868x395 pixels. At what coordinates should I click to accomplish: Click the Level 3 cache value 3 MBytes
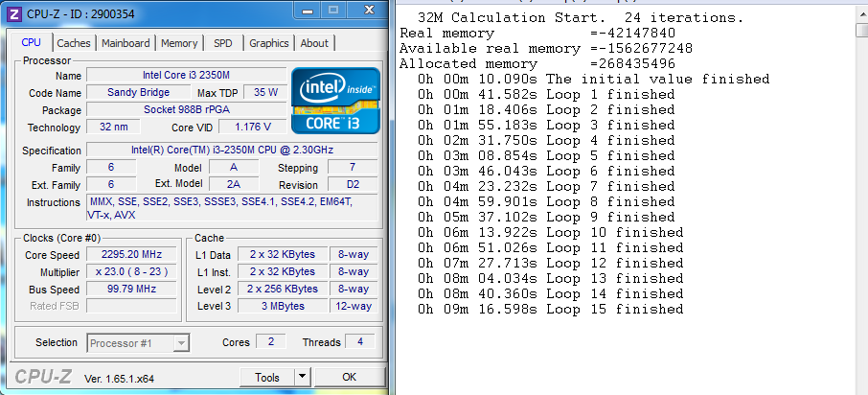click(282, 306)
